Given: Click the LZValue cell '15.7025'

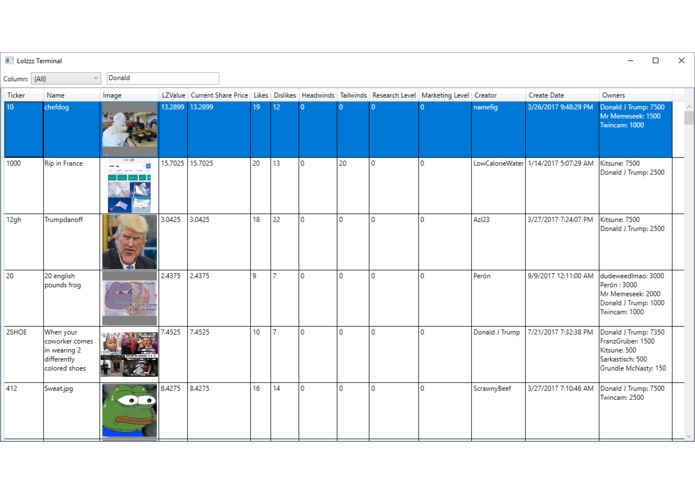Looking at the screenshot, I should click(173, 186).
